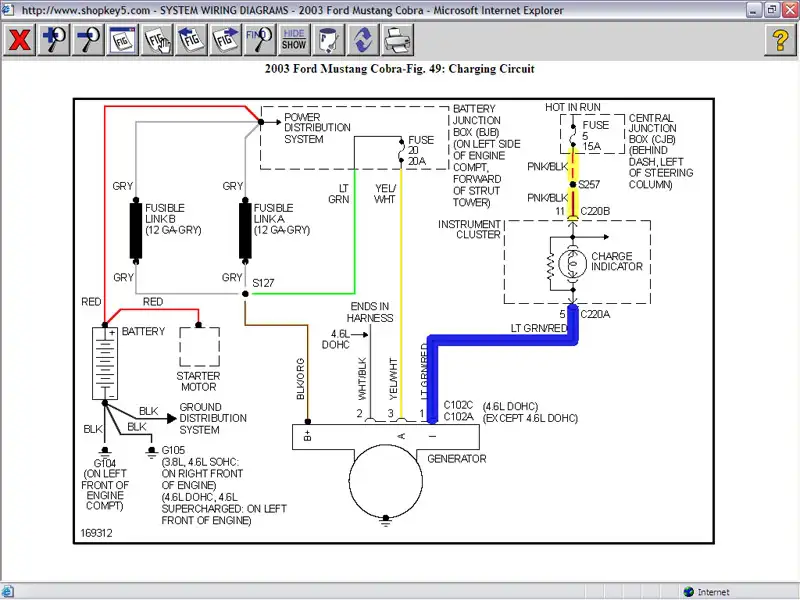Click the C102A connector label
Screen dimensions: 800x600
(x=458, y=417)
